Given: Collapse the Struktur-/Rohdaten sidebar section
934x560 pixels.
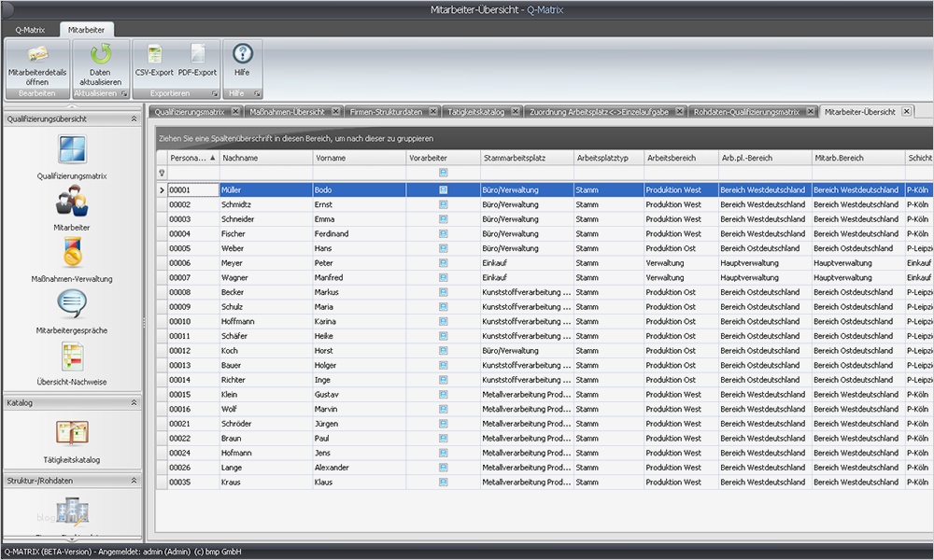Looking at the screenshot, I should (x=134, y=480).
